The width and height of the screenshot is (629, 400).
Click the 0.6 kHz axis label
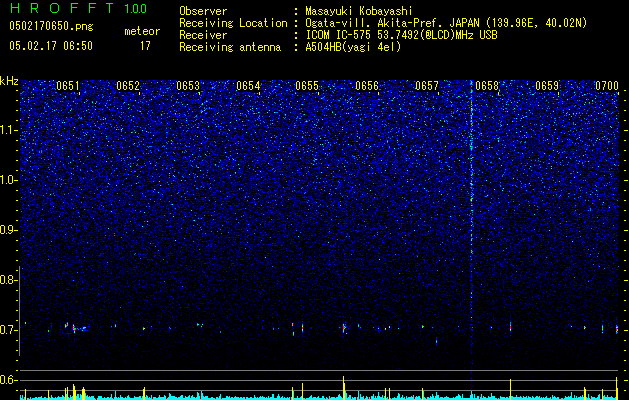pos(7,380)
